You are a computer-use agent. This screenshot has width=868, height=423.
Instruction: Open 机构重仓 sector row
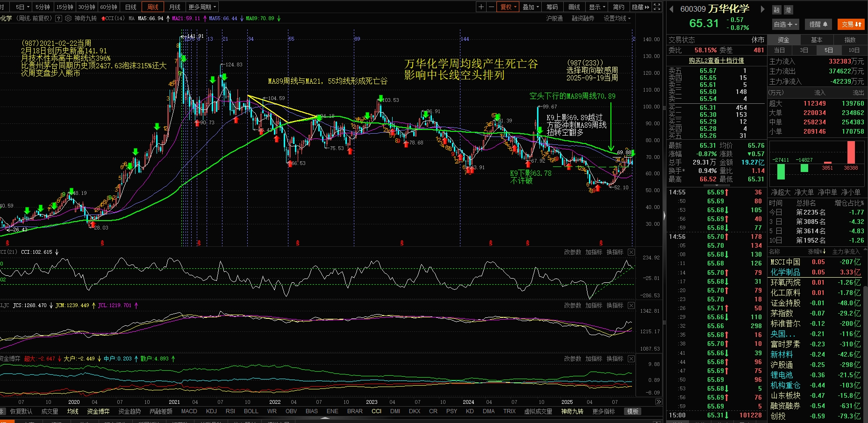pyautogui.click(x=816, y=385)
